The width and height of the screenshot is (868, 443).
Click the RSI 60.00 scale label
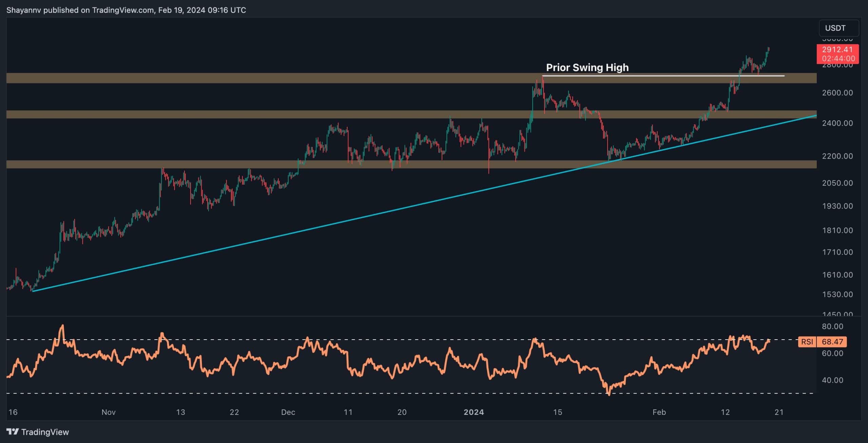click(832, 354)
